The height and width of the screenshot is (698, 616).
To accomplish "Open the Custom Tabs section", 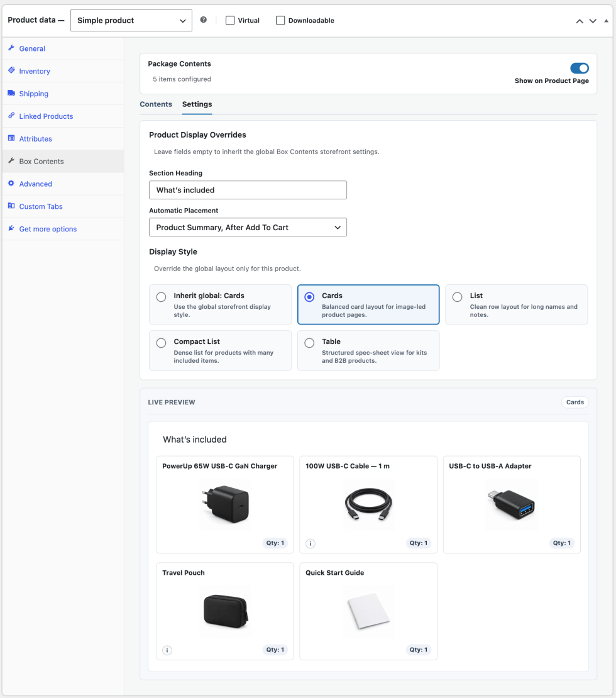I will 63,206.
